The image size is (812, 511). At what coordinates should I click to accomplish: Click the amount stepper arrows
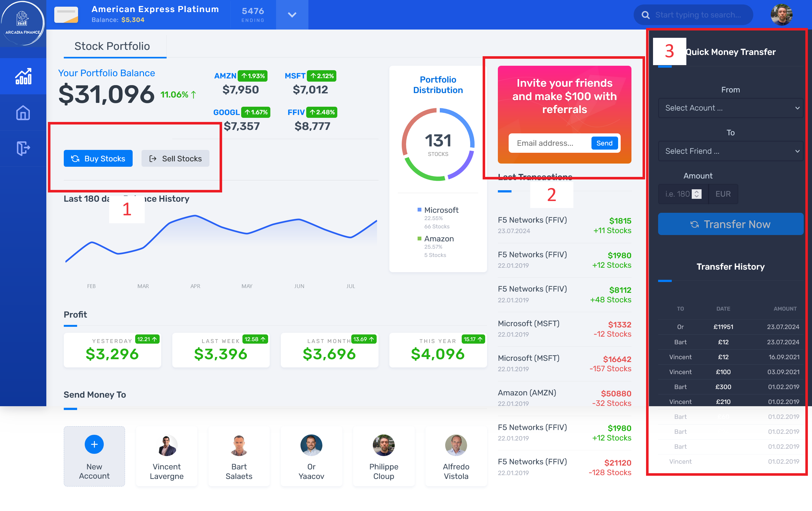pyautogui.click(x=697, y=194)
